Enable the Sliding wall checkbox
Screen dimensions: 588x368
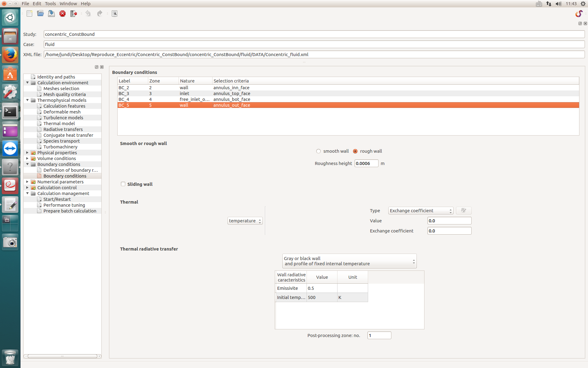[x=123, y=184]
